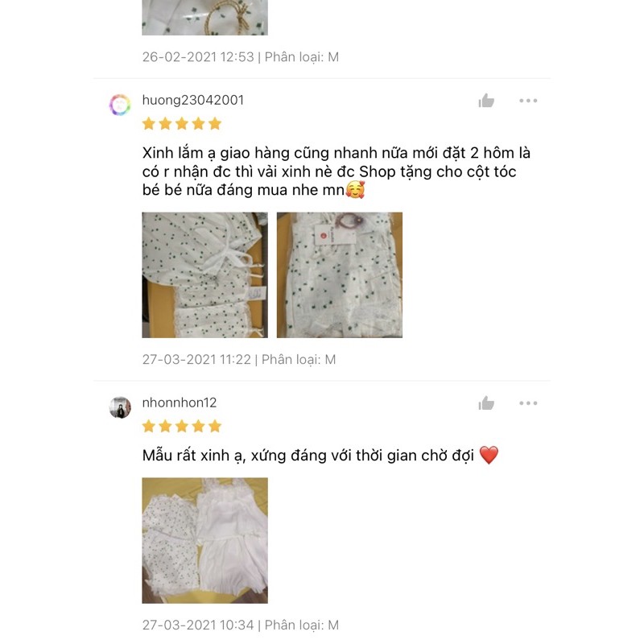The height and width of the screenshot is (644, 644).
Task: View nhonnhon12's photo of two white outfits
Action: pos(205,540)
